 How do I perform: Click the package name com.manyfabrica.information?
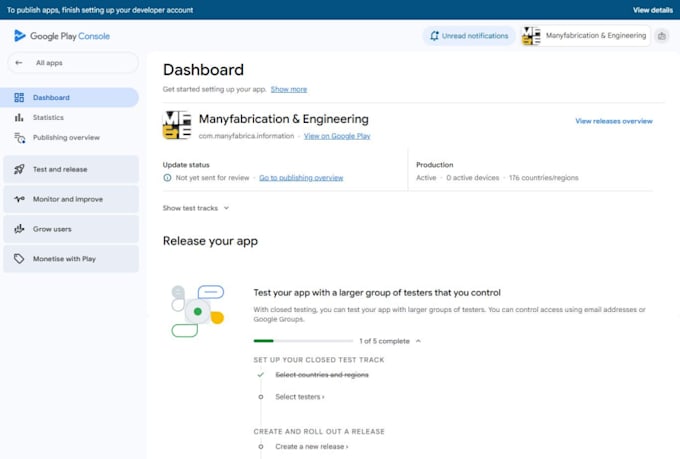[x=246, y=136]
